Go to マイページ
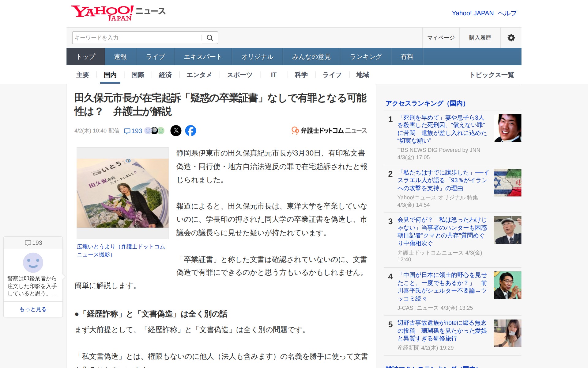This screenshot has width=588, height=368. point(441,38)
